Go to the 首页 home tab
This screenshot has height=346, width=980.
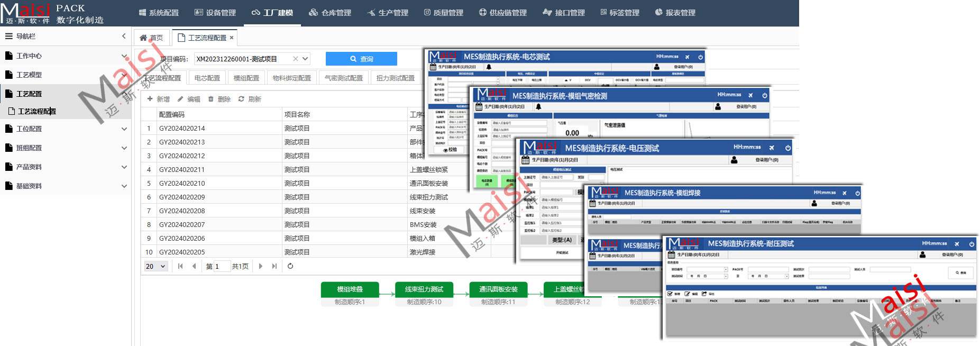(x=151, y=38)
